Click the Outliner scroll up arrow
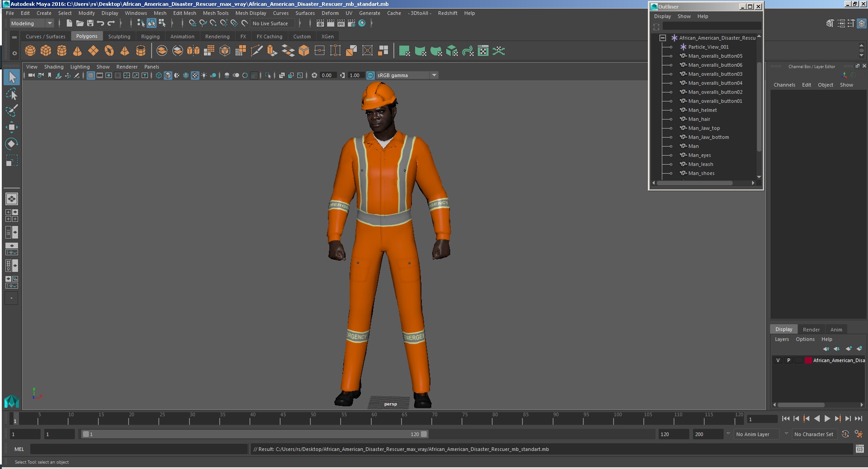 759,36
